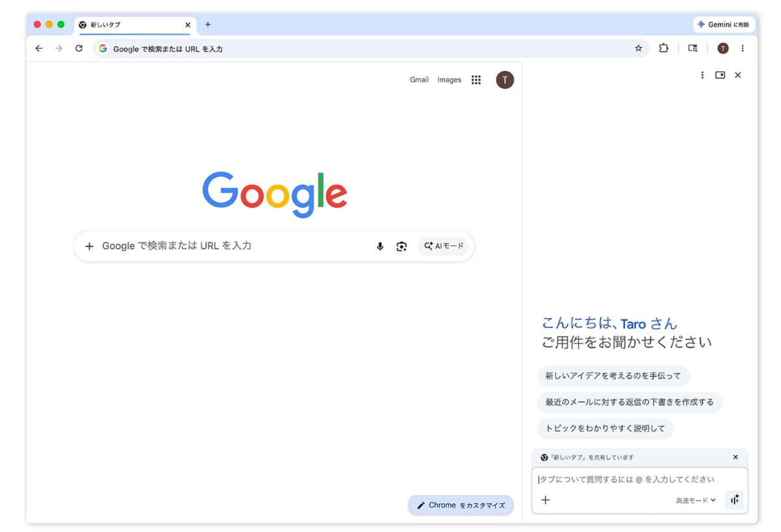Screen dimensions: 781x532
Task: Click the Taro profile avatar icon
Action: (504, 79)
